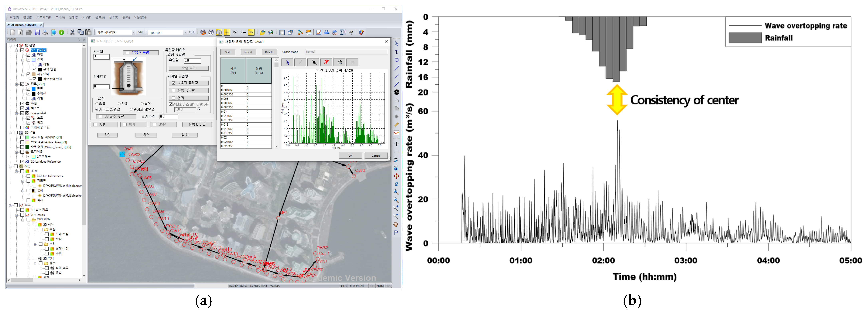Select the red X delete-point graph tool
868x313 pixels.
pyautogui.click(x=326, y=62)
